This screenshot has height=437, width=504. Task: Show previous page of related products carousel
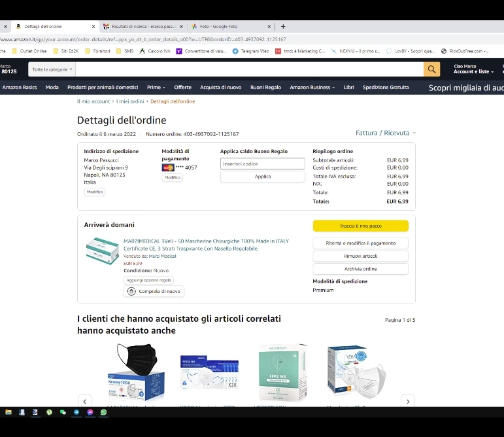[84, 401]
